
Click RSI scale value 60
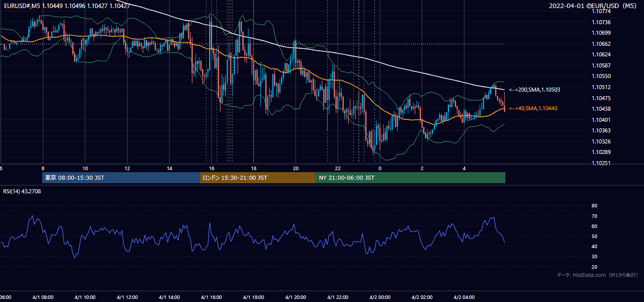pyautogui.click(x=594, y=226)
